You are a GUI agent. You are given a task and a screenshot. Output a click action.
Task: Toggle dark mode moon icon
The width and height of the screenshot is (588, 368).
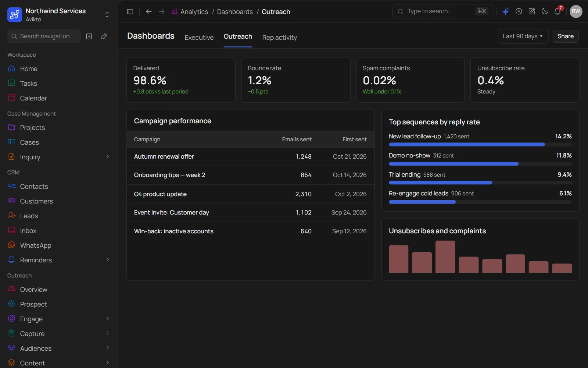click(x=545, y=11)
